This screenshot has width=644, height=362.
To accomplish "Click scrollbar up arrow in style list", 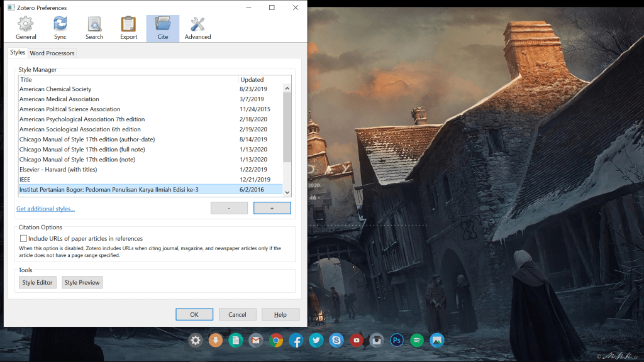I will pos(287,80).
